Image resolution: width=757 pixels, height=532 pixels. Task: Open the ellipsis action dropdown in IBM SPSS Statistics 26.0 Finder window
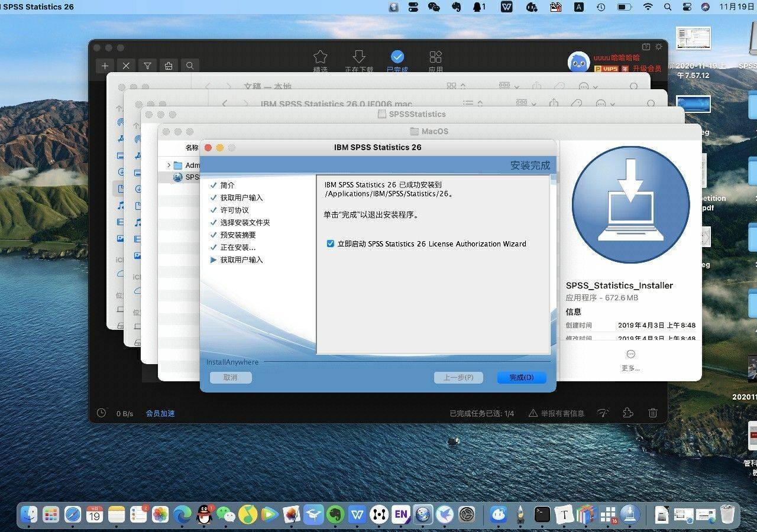pos(606,103)
